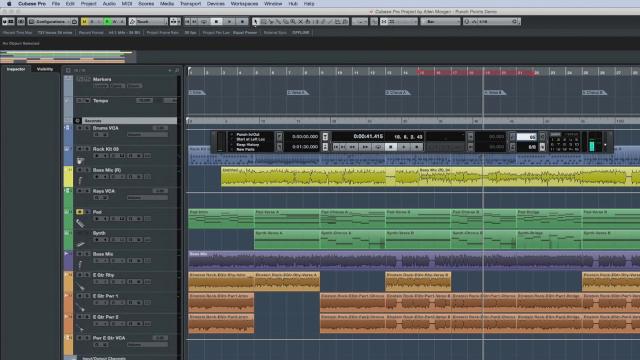
Task: Toggle Cycle on the floating transport panel
Action: click(378, 147)
